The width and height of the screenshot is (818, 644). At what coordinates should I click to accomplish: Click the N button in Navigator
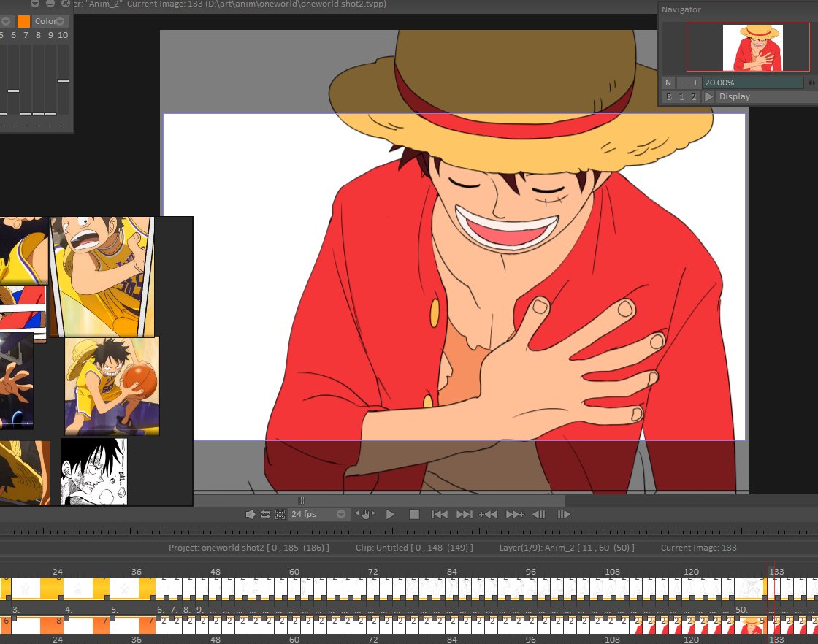tap(668, 83)
